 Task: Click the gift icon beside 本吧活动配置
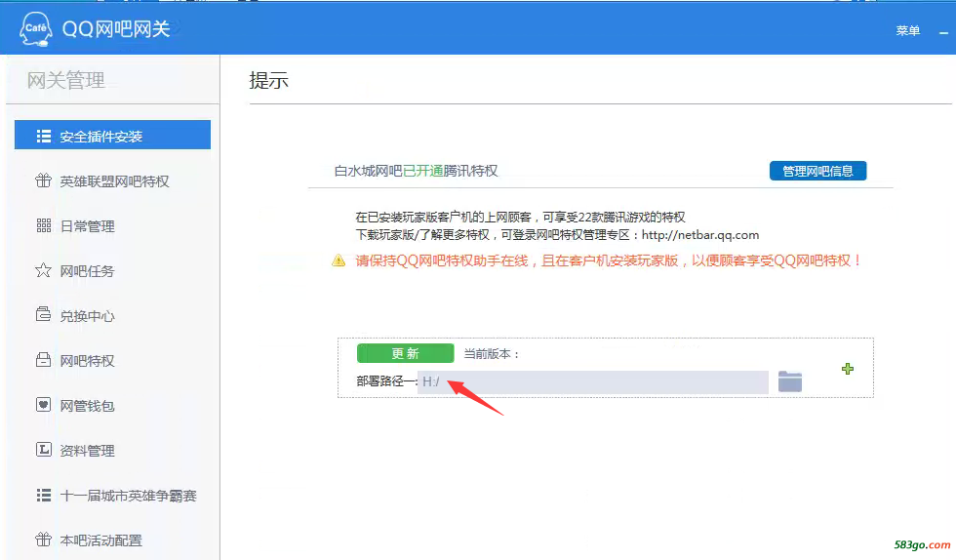click(43, 540)
